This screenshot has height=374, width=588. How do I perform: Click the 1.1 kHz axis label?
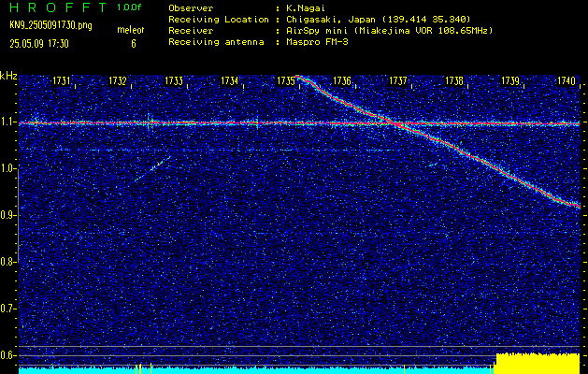point(6,122)
